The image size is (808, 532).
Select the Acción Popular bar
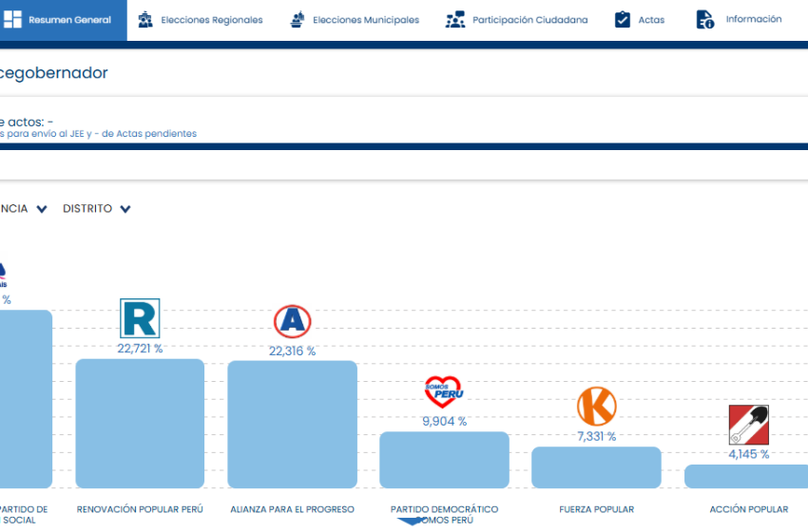(x=746, y=476)
